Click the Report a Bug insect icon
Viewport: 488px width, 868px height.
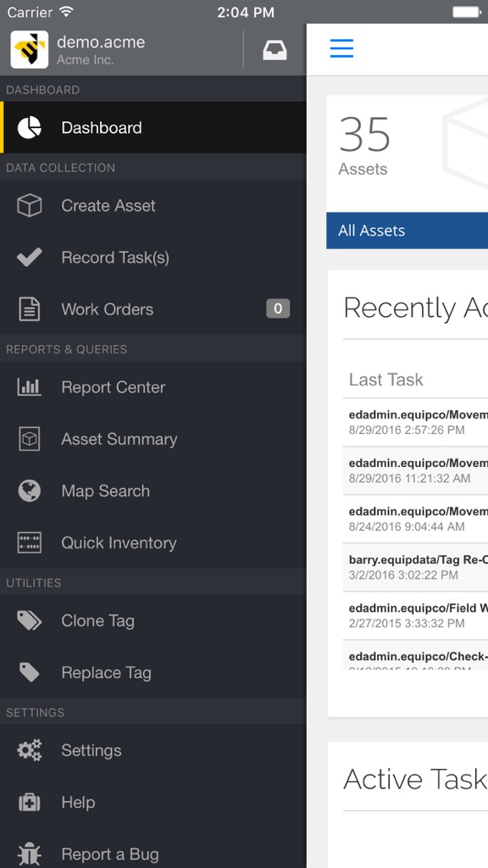(x=30, y=854)
